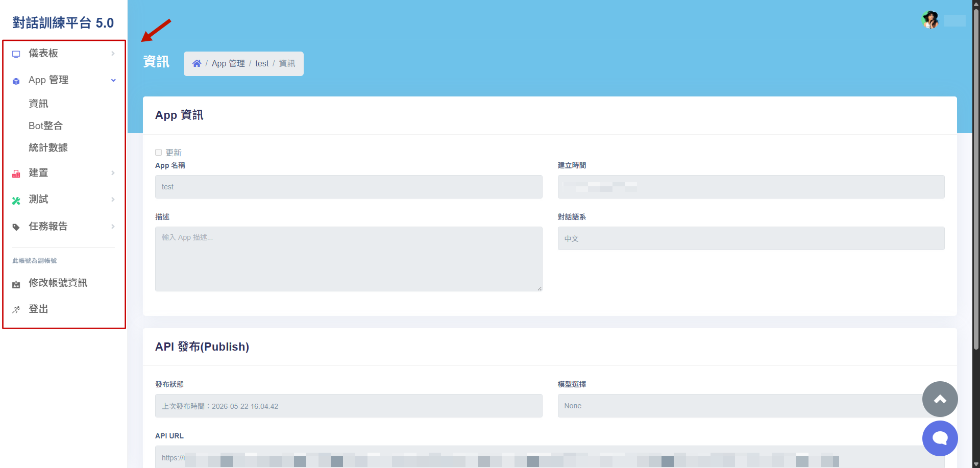The height and width of the screenshot is (468, 980).
Task: Select the Bot整合 submenu item
Action: 45,126
